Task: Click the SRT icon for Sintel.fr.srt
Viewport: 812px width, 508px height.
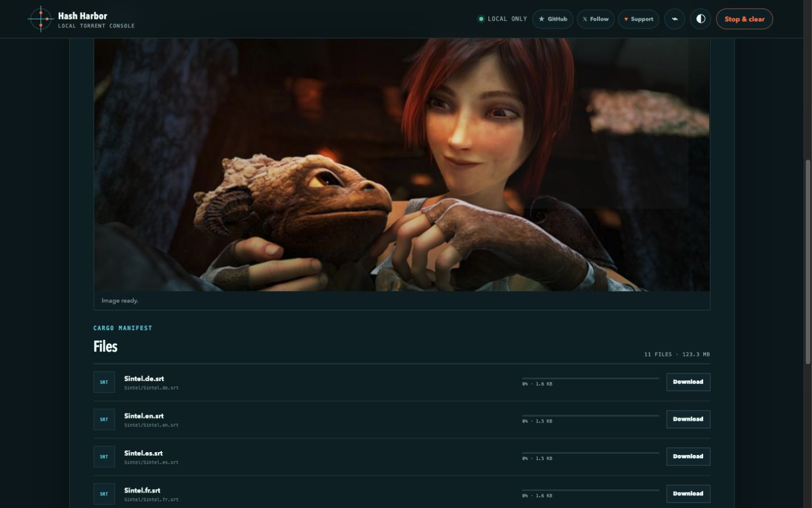Action: coord(104,494)
